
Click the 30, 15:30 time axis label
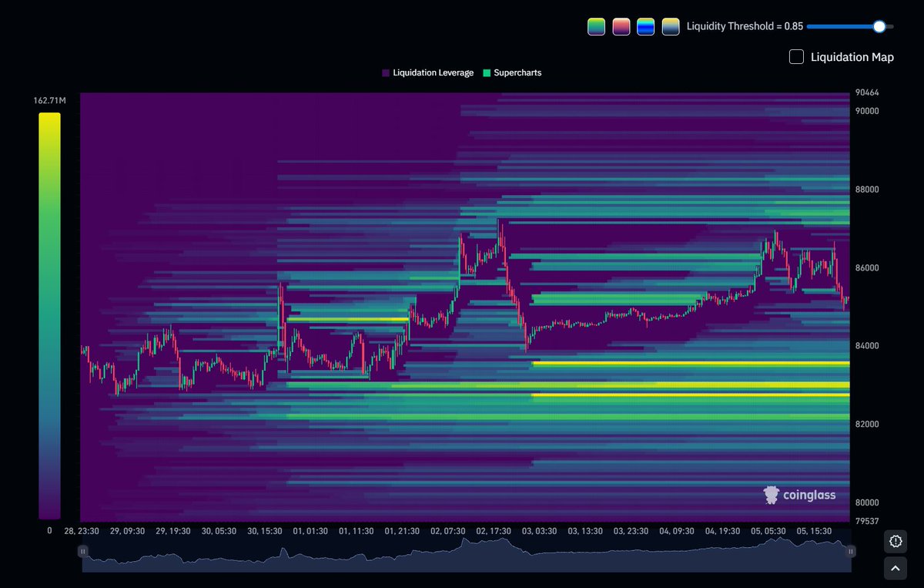click(x=265, y=531)
